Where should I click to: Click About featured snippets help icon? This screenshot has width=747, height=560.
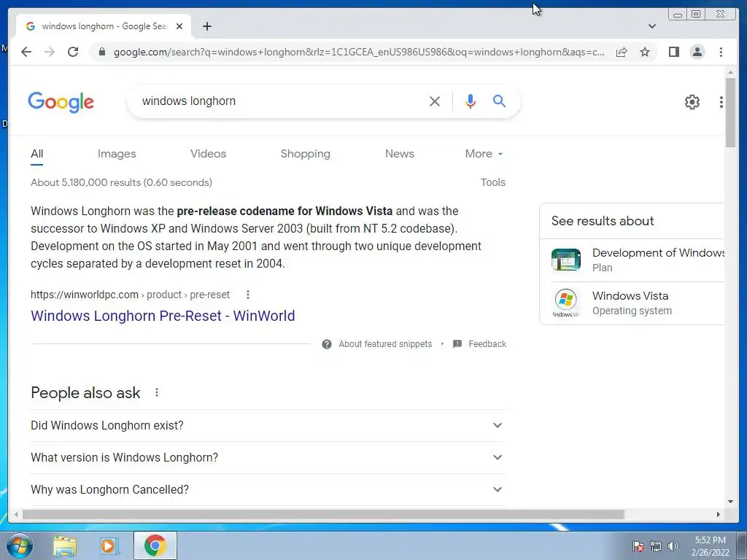click(x=326, y=344)
